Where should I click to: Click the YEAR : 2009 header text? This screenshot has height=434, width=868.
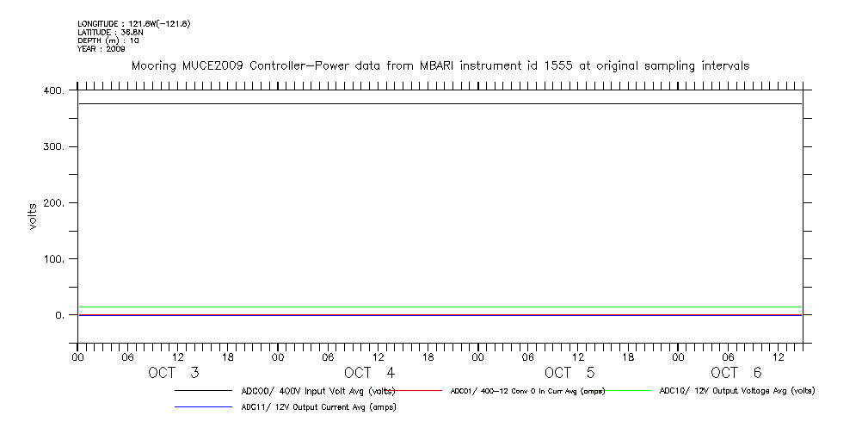point(102,49)
